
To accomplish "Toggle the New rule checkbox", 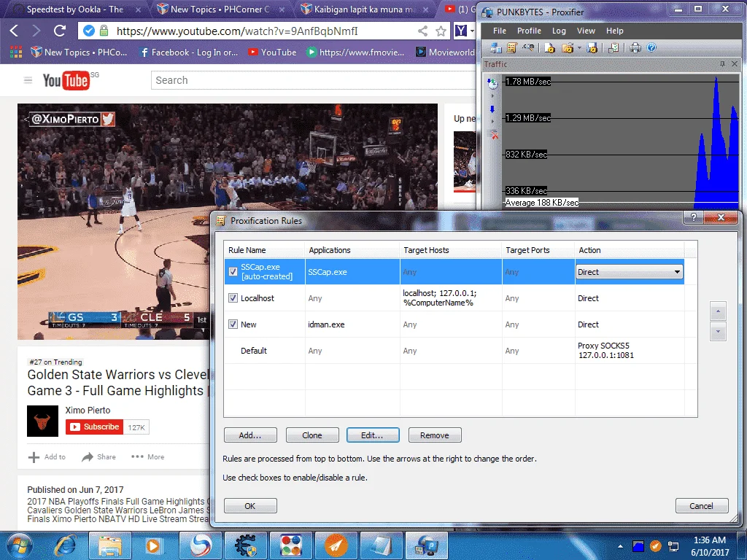I will point(233,324).
